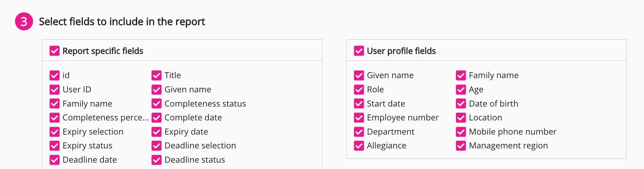Untick the User ID checkbox

click(x=55, y=90)
